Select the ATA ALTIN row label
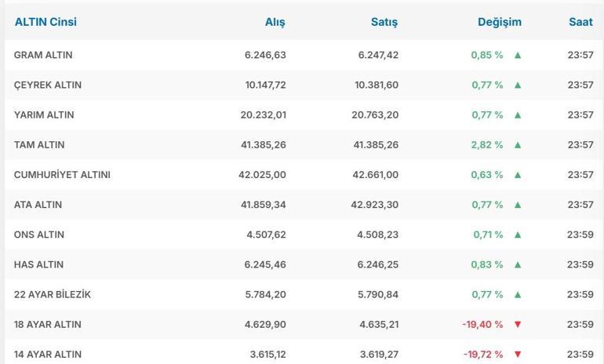This screenshot has height=364, width=604. tap(38, 205)
